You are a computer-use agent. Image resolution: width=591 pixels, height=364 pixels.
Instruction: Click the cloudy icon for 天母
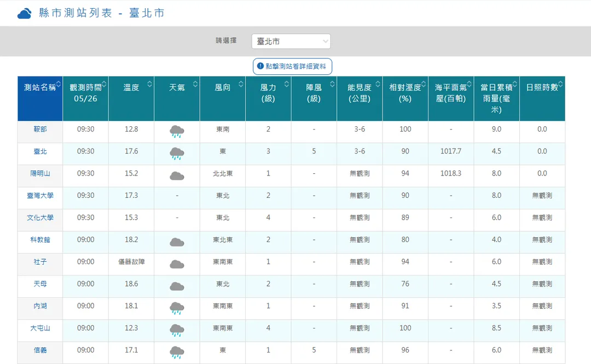[x=177, y=286]
